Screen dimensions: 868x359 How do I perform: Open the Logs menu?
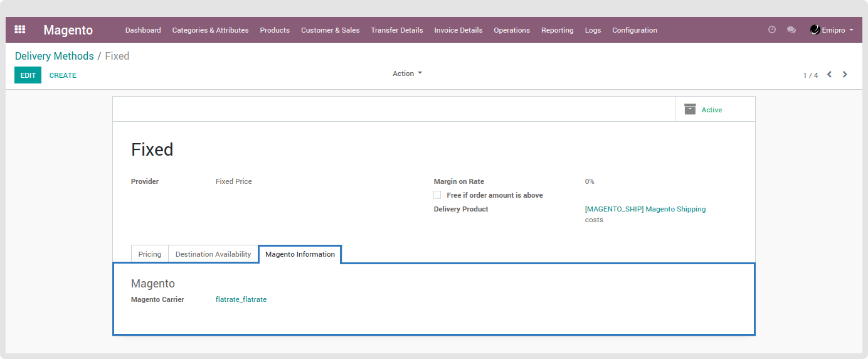point(593,30)
